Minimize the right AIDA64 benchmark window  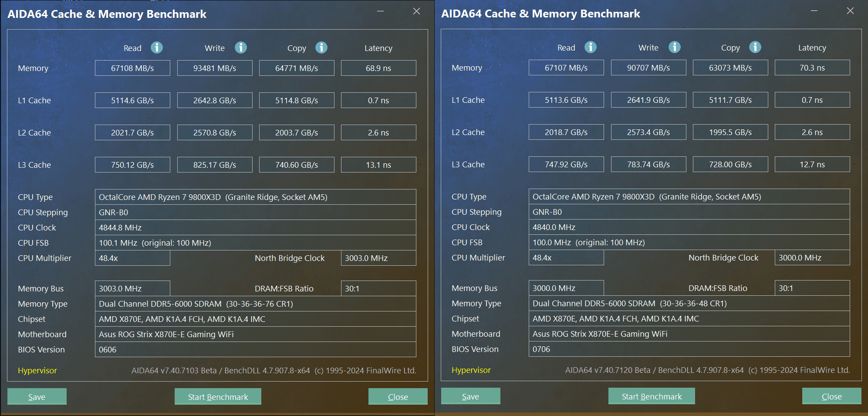click(814, 11)
